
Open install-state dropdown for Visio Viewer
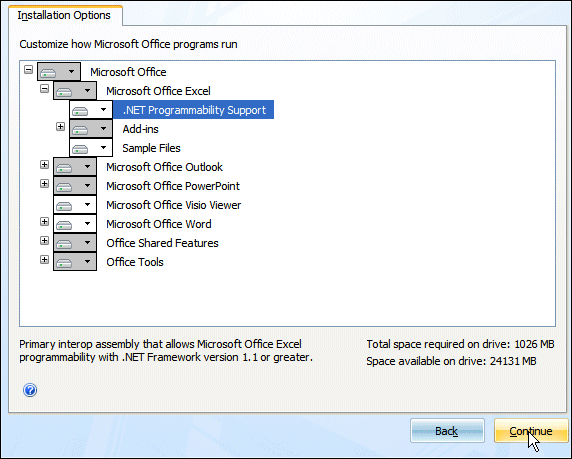click(75, 205)
